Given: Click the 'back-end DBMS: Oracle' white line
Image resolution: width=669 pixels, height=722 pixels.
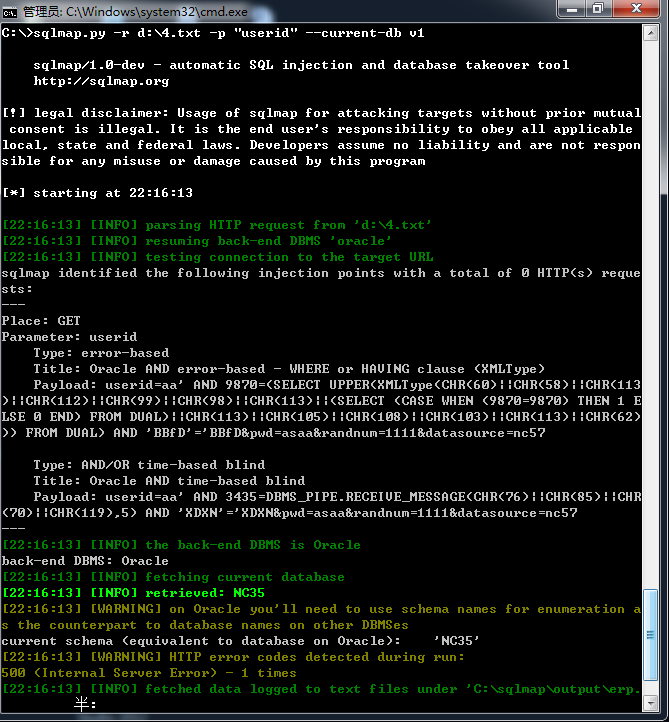Looking at the screenshot, I should [x=85, y=561].
